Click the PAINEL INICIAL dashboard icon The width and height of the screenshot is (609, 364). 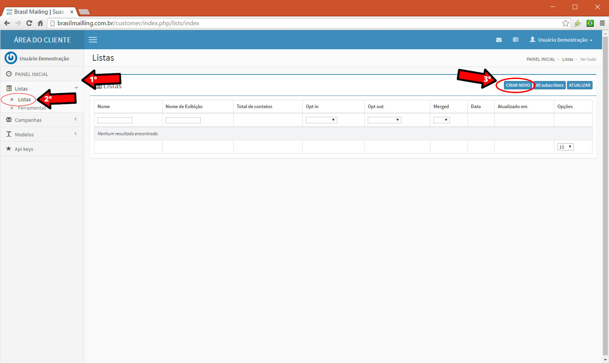[9, 74]
